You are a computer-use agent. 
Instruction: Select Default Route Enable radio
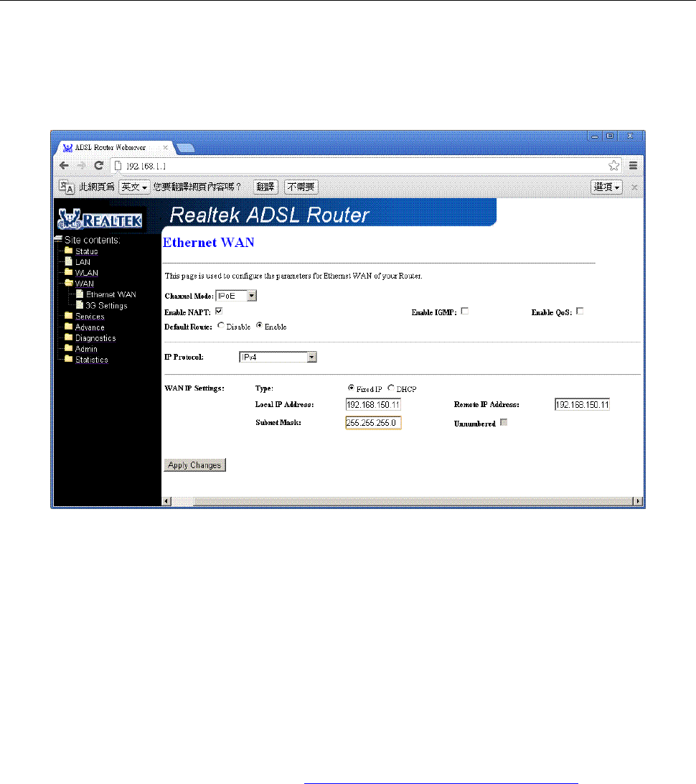[x=259, y=325]
